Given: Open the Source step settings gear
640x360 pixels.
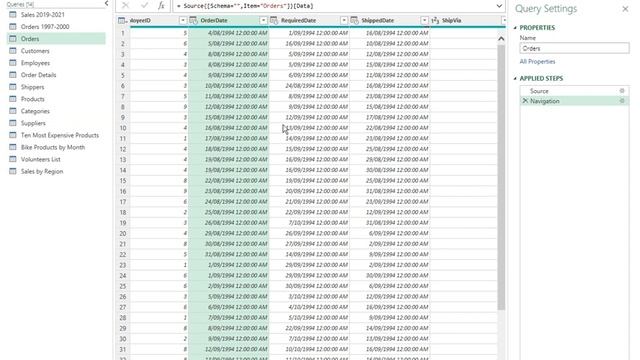Looking at the screenshot, I should click(622, 91).
